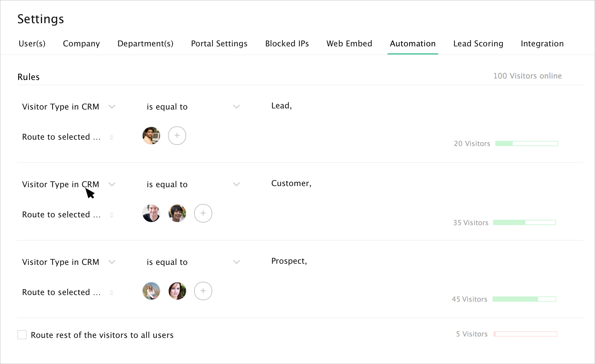The height and width of the screenshot is (364, 595).
Task: Click the Customer value field
Action: click(x=291, y=183)
